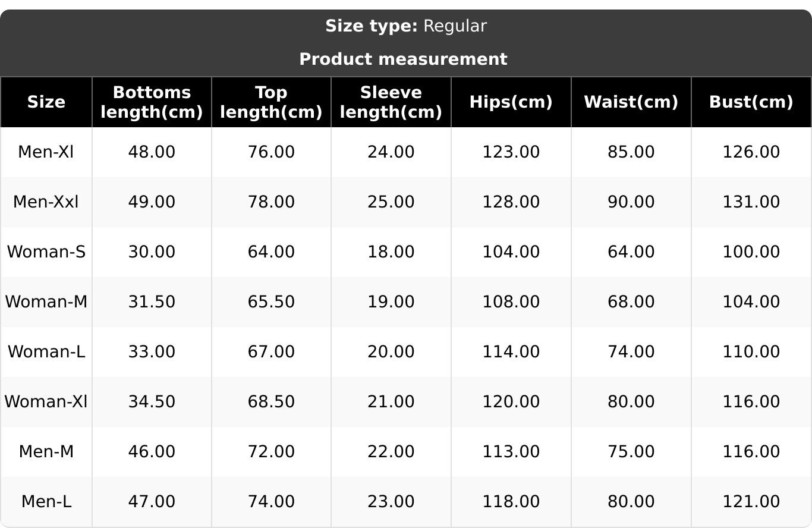Click the Woman-L hips value 114.00

(x=511, y=352)
